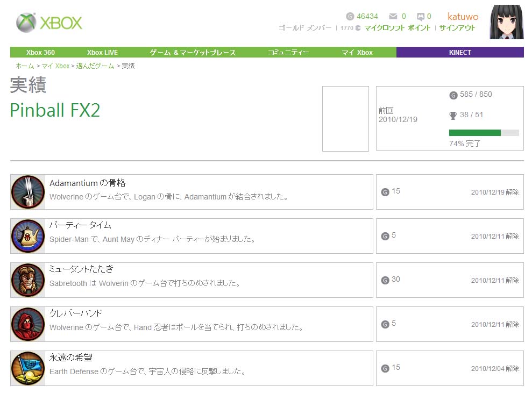Click the クレバーハンド achievement title
This screenshot has height=393, width=532.
[76, 313]
